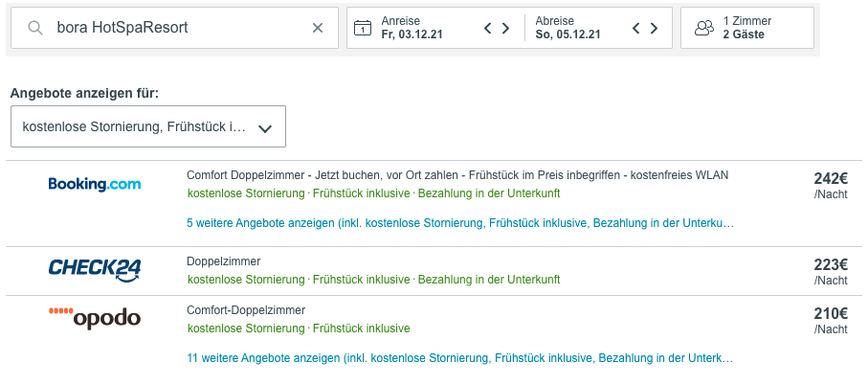The width and height of the screenshot is (868, 385).
Task: Clear the hotel search field
Action: click(318, 28)
